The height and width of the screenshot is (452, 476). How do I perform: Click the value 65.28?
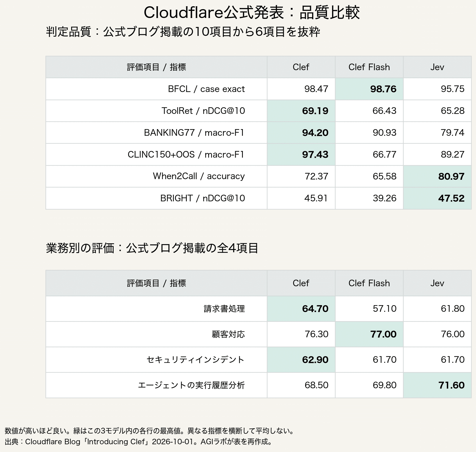tap(453, 111)
